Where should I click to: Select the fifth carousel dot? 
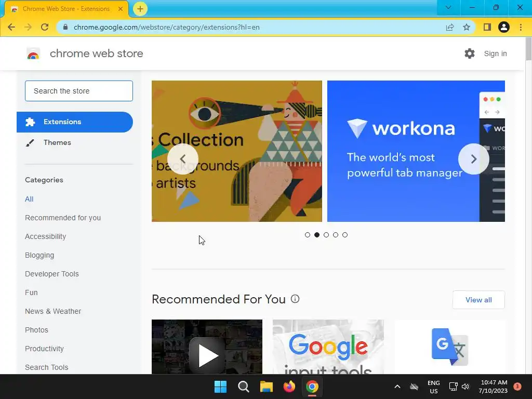click(345, 235)
